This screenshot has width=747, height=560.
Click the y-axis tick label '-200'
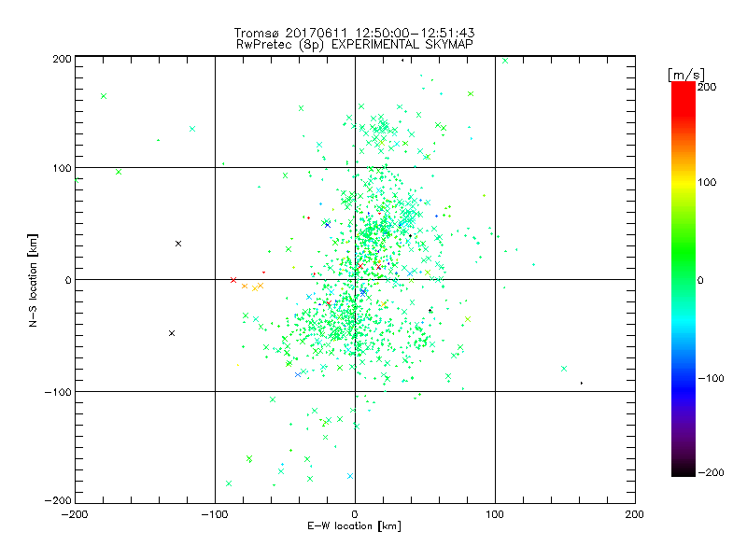pyautogui.click(x=58, y=501)
